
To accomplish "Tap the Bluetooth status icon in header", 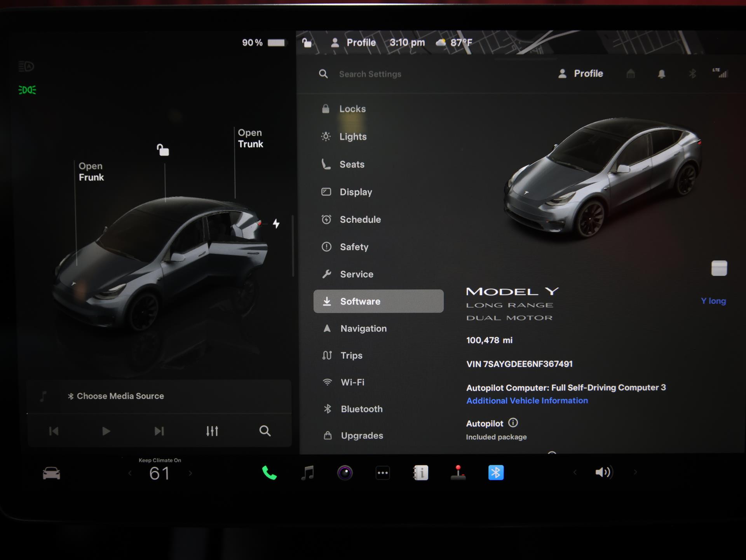I will pyautogui.click(x=692, y=73).
